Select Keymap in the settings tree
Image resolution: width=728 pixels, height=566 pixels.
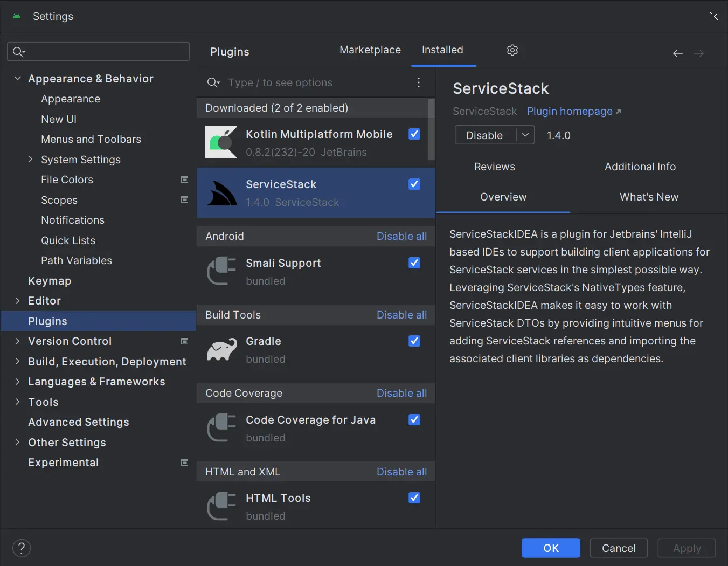pos(50,280)
